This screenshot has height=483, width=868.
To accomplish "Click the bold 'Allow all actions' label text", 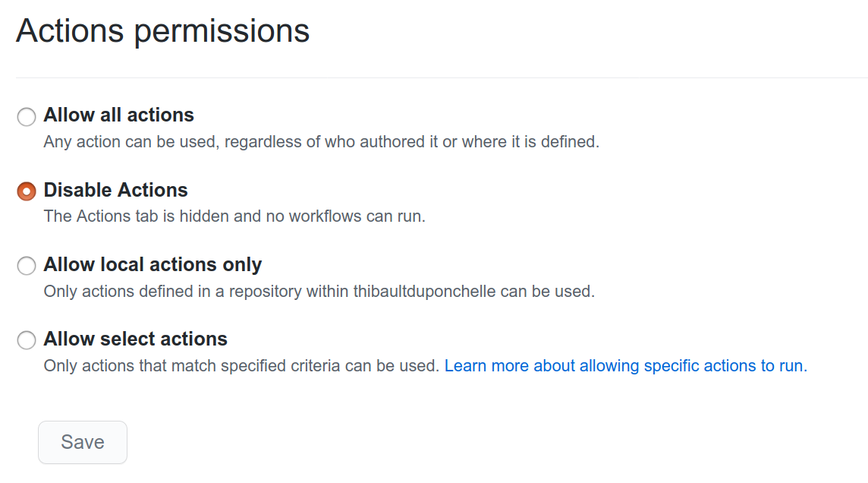I will tap(118, 115).
